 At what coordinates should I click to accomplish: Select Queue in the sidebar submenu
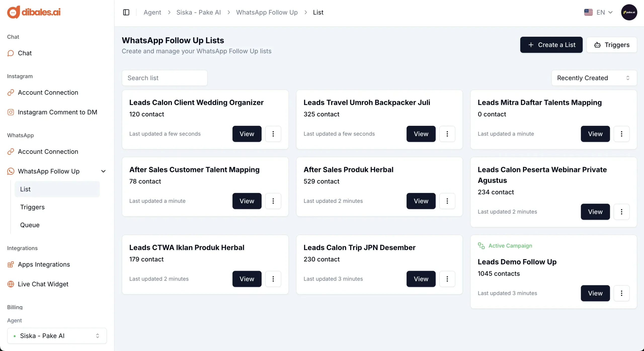(30, 225)
